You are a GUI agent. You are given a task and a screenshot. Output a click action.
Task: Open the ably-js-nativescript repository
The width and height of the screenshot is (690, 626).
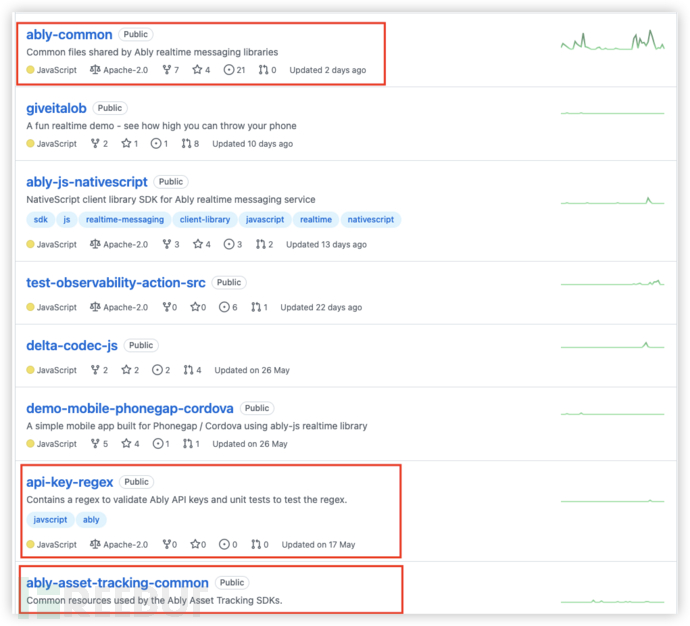[87, 182]
